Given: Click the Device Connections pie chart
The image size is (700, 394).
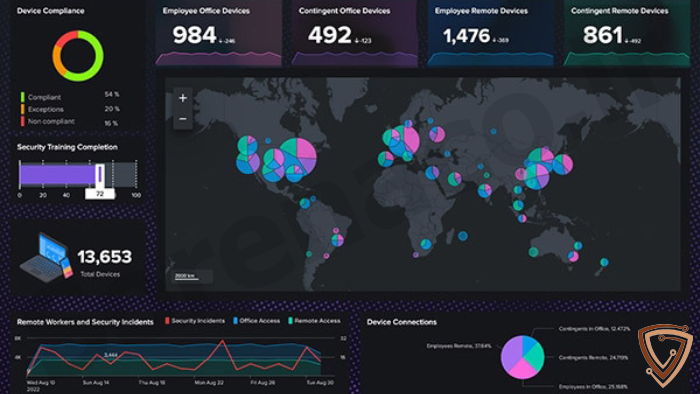Looking at the screenshot, I should pos(522,357).
